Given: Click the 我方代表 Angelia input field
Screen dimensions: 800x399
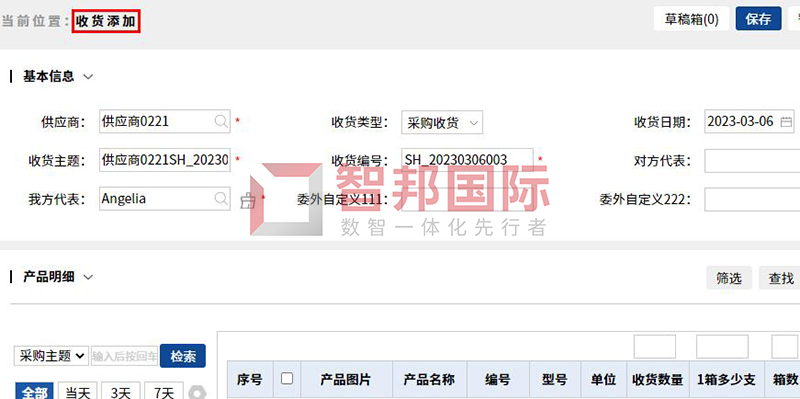Looking at the screenshot, I should (x=165, y=198).
